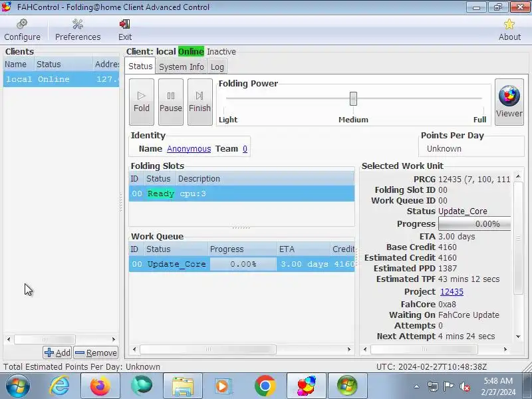Open Windows Media Player taskbar icon
Image resolution: width=532 pixels, height=399 pixels.
(x=224, y=386)
